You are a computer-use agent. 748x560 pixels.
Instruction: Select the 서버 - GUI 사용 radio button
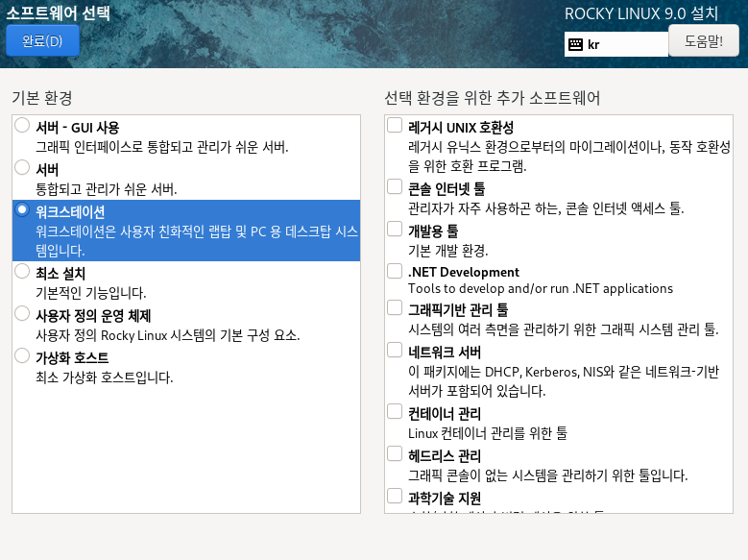point(22,125)
